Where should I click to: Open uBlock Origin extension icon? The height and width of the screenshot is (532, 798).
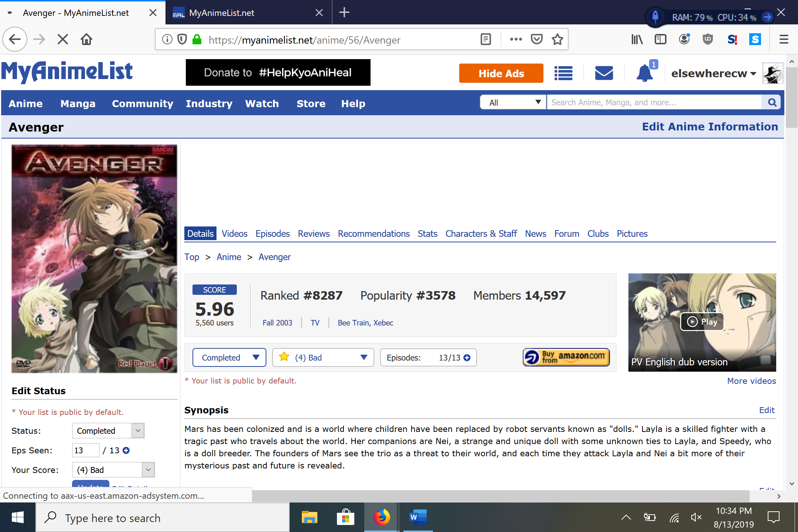click(707, 39)
